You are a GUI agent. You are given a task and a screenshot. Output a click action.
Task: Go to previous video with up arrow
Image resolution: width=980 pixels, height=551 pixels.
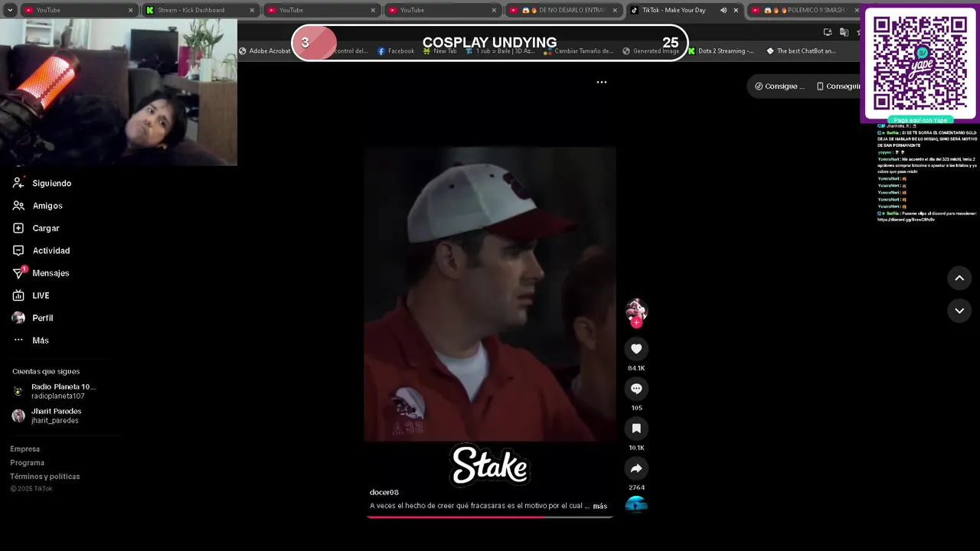959,278
